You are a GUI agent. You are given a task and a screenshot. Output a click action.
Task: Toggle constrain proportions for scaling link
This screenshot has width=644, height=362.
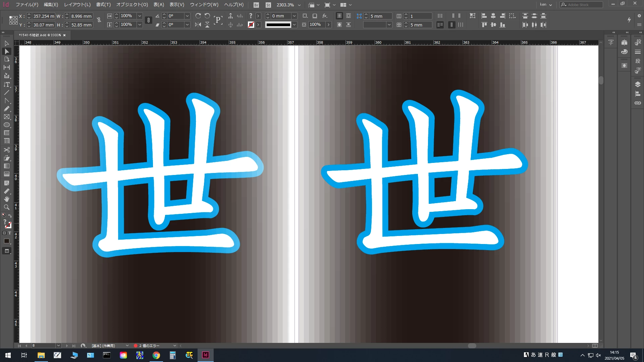click(x=149, y=20)
